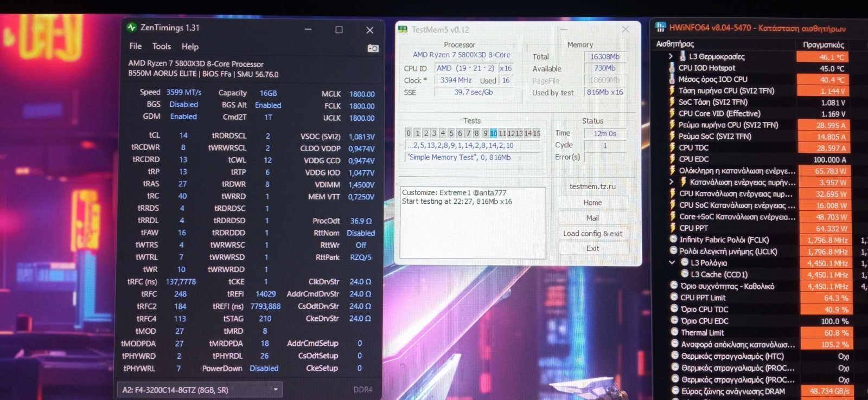Click Load config & exit in TestMem5
Screen dimensions: 868x400
(592, 234)
